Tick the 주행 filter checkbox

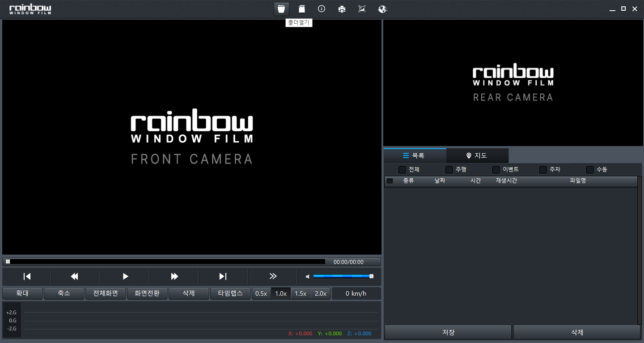click(x=449, y=170)
